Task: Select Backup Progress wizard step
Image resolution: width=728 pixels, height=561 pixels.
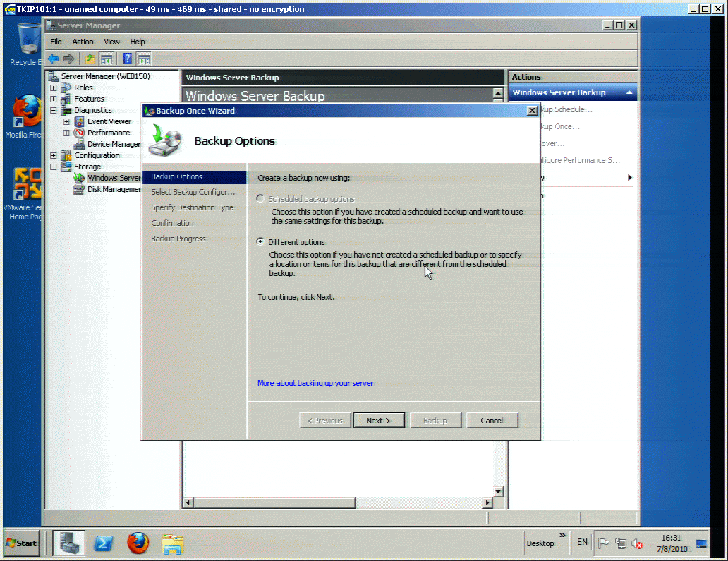Action: (178, 239)
